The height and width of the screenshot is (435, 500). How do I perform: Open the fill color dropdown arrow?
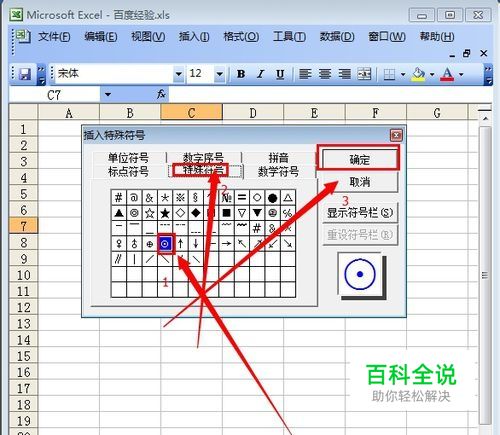point(432,74)
